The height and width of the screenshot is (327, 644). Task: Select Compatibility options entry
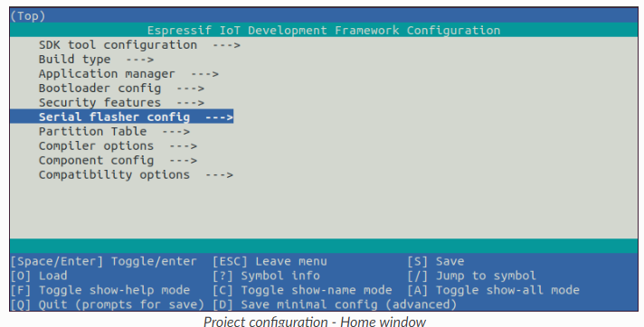pos(136,174)
